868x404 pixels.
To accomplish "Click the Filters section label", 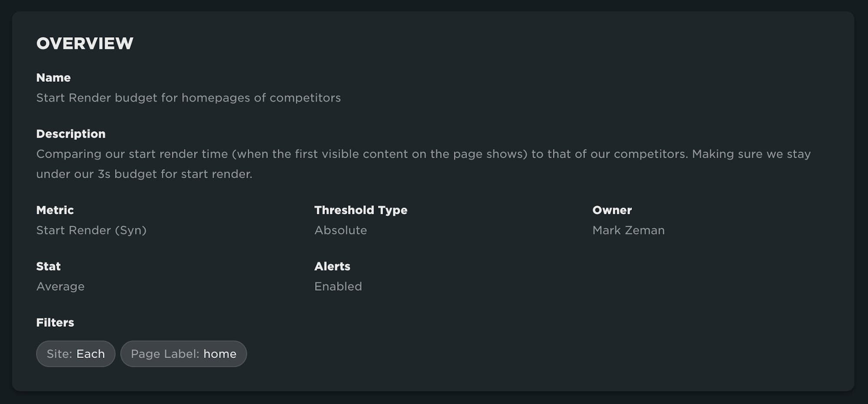I will click(x=55, y=323).
